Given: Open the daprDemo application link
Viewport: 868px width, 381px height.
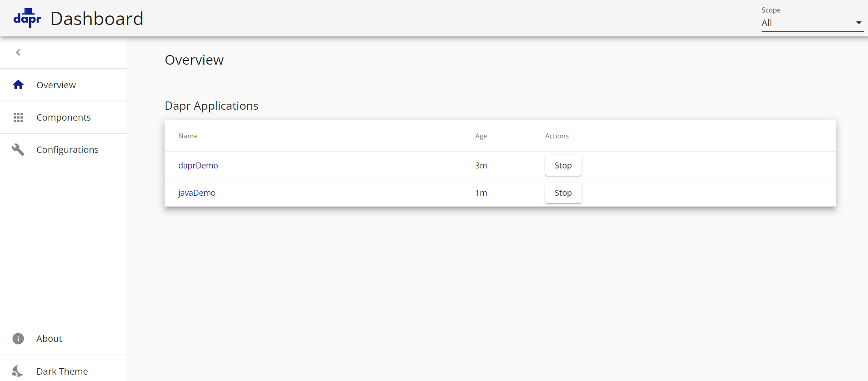Looking at the screenshot, I should pyautogui.click(x=198, y=166).
